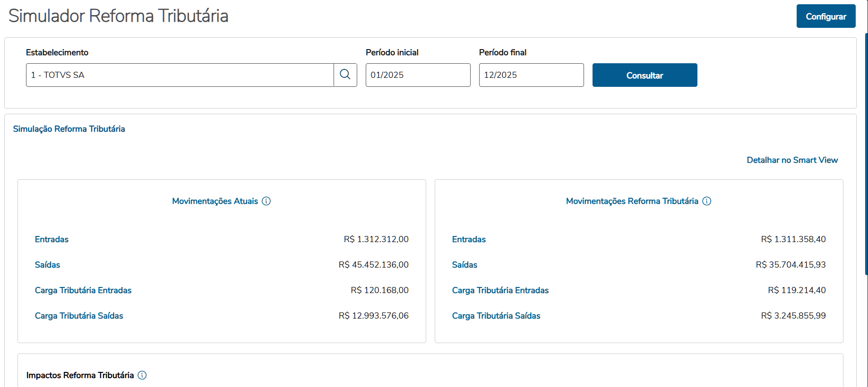Run the query with Consultar button

645,75
